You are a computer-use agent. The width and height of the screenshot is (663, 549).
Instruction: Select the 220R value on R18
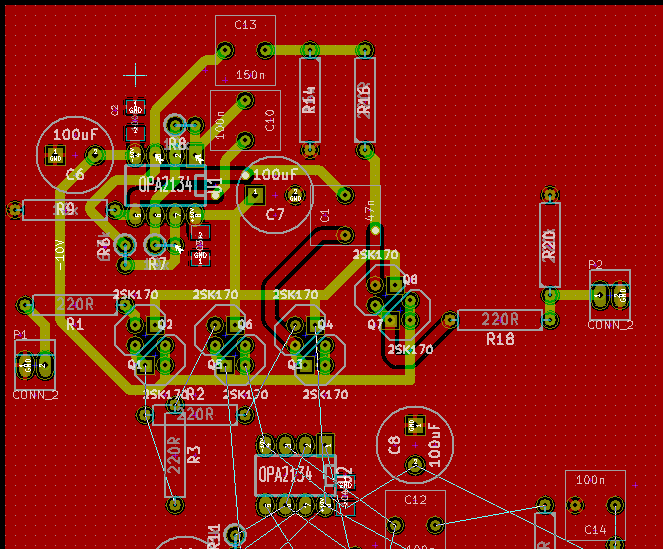point(500,319)
